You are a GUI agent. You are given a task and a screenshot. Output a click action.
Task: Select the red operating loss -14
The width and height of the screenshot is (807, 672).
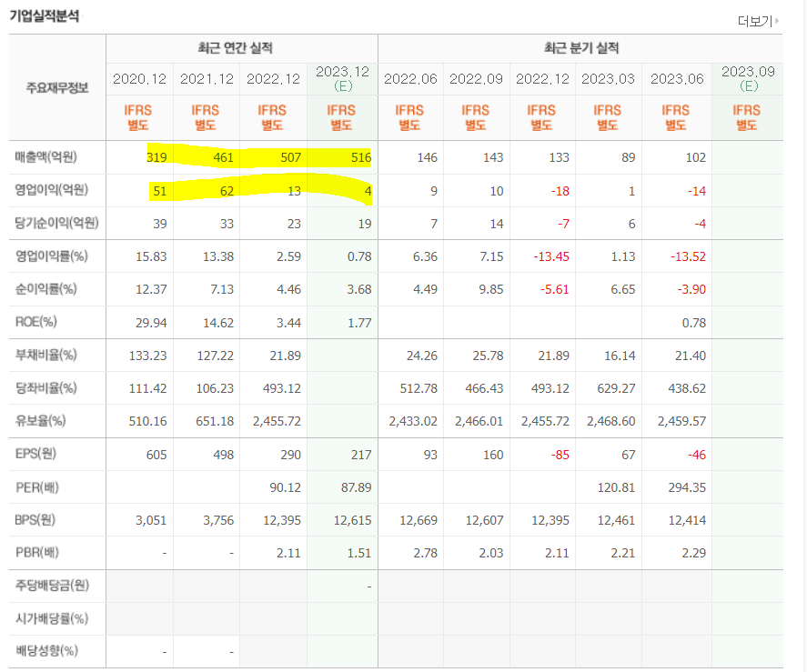point(697,191)
